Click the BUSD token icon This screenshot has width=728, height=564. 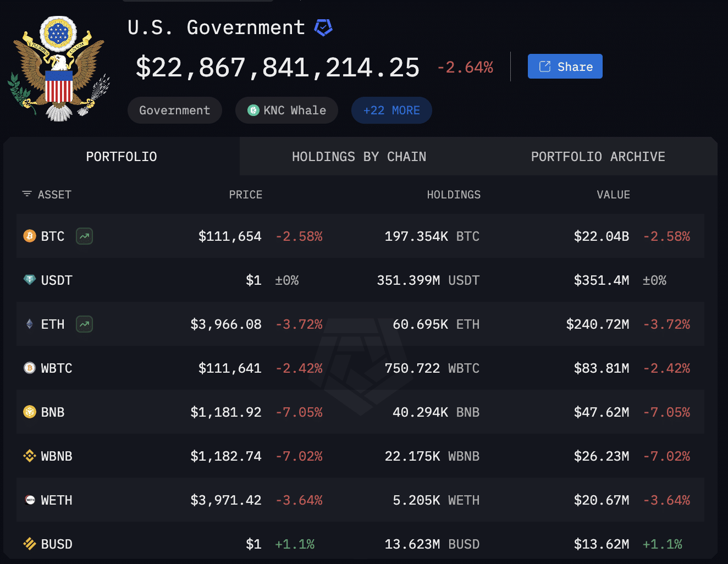click(x=27, y=544)
